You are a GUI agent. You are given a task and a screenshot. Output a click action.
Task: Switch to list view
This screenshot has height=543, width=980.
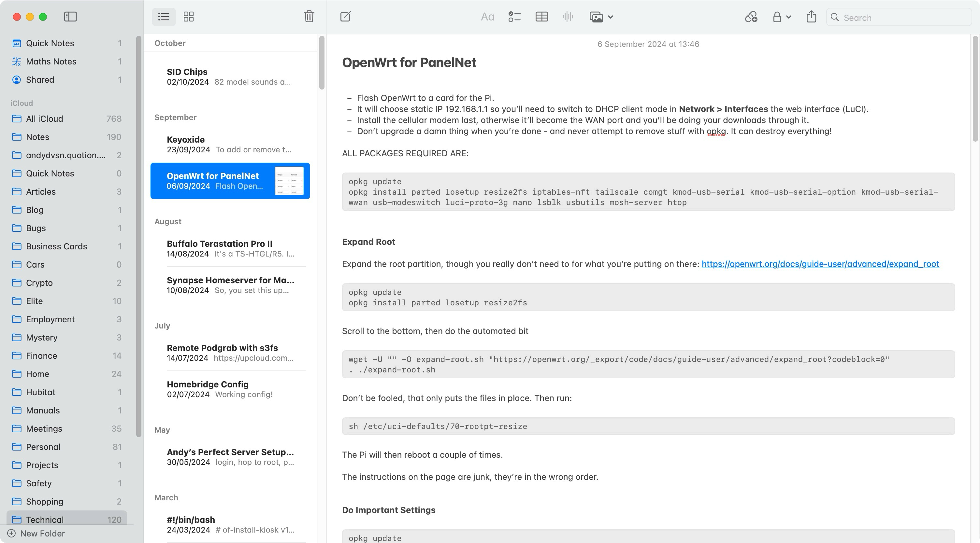coord(164,17)
